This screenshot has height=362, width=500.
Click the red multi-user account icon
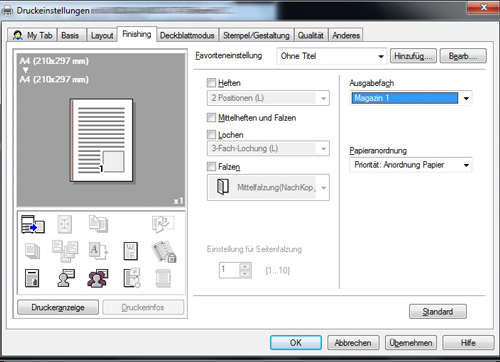98,278
